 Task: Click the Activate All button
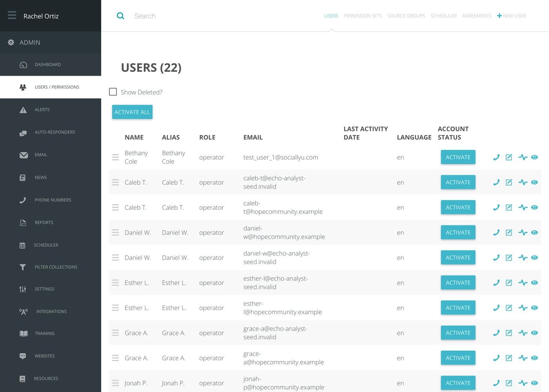coord(132,112)
